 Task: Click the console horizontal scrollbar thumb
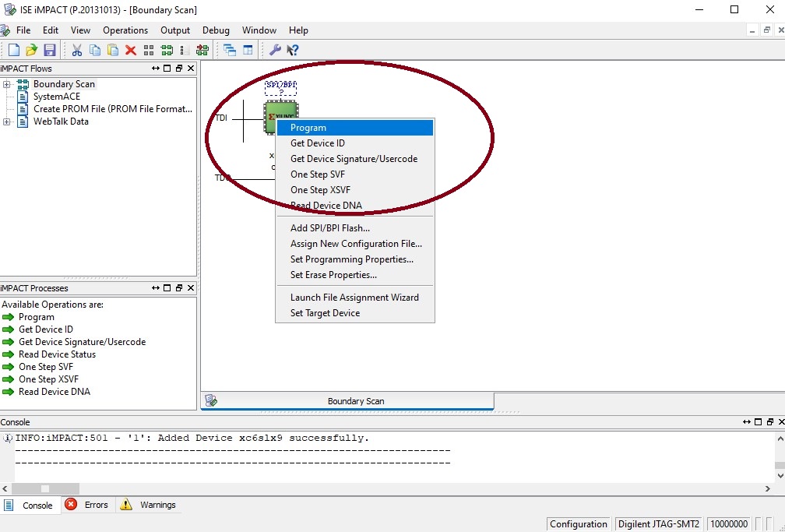45,488
